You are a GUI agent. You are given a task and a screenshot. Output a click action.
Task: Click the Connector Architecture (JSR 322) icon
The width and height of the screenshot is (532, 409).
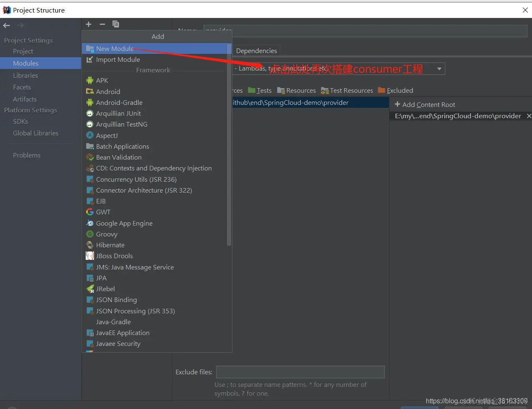[89, 190]
